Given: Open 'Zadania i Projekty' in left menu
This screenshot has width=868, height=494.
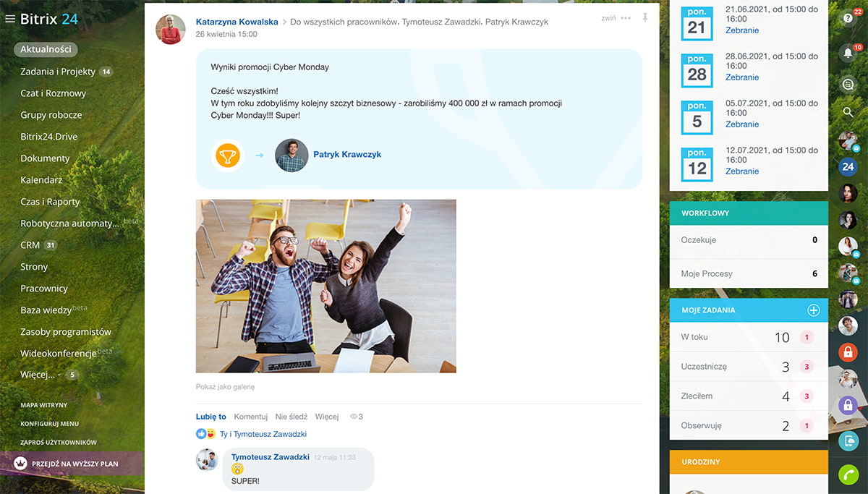Looking at the screenshot, I should click(x=58, y=72).
